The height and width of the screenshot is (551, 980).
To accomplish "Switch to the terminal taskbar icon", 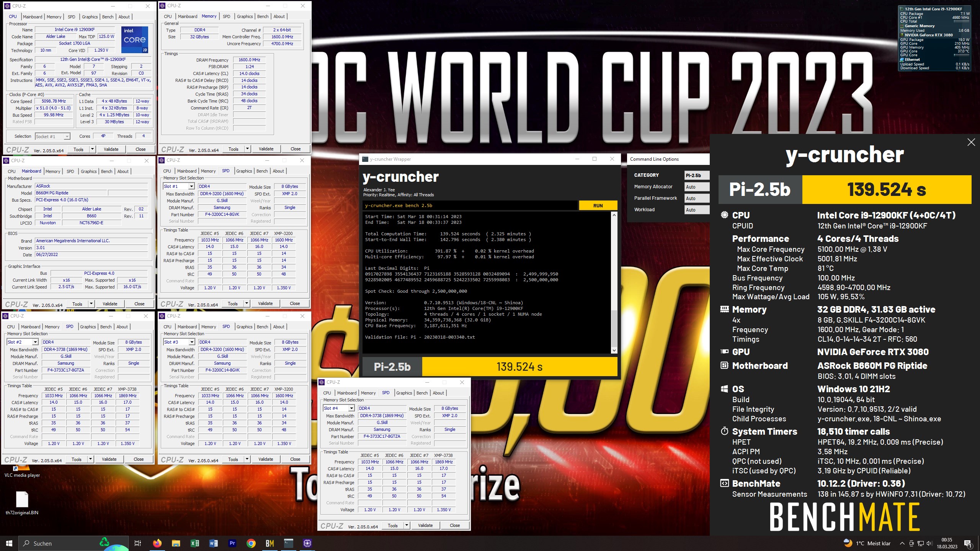I will 288,543.
